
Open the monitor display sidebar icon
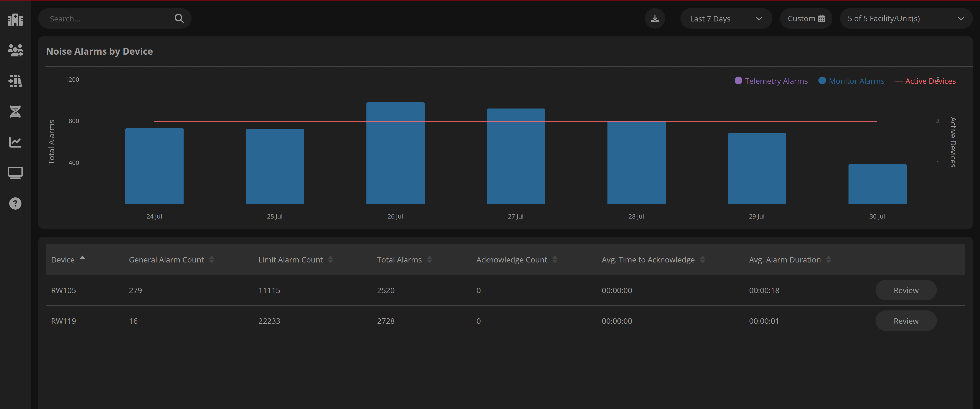[x=15, y=173]
